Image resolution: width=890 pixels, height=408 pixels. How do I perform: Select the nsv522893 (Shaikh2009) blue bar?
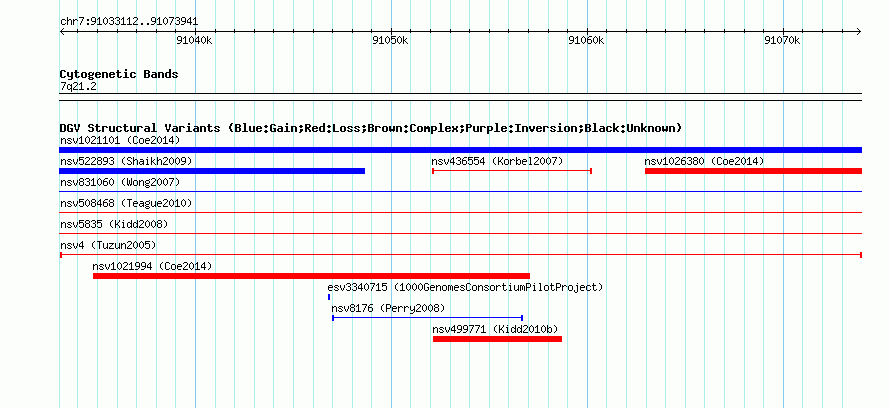[212, 171]
